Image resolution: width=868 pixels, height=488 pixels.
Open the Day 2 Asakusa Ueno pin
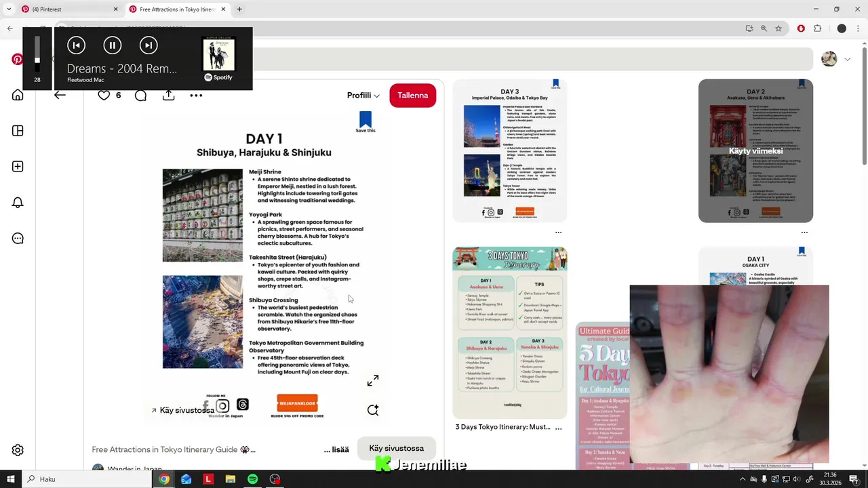pos(755,150)
